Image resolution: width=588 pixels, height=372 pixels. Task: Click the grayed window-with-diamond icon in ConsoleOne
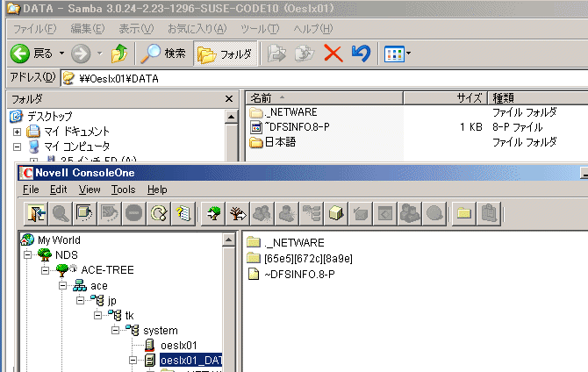point(385,214)
